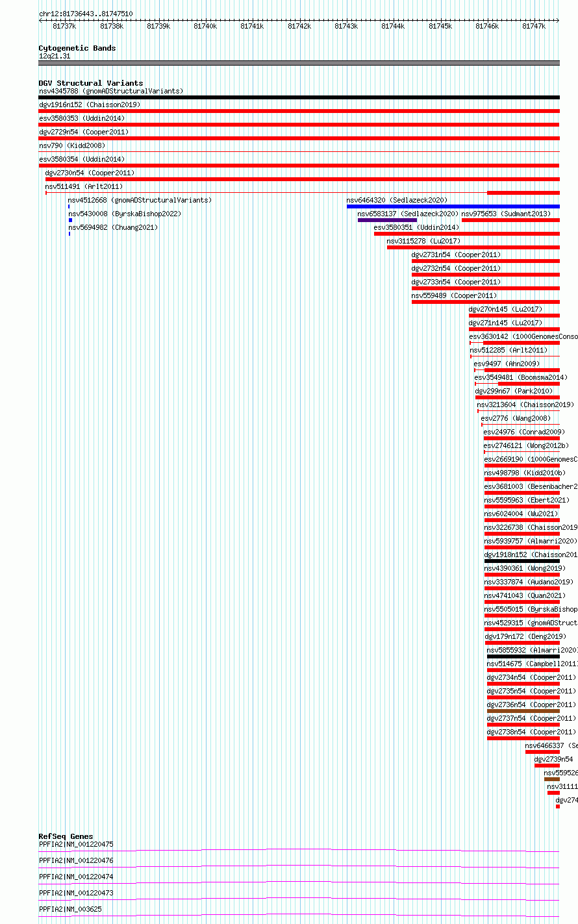Open esv3580353 (Uddin2014) variant label
This screenshot has width=578, height=924.
[x=82, y=118]
